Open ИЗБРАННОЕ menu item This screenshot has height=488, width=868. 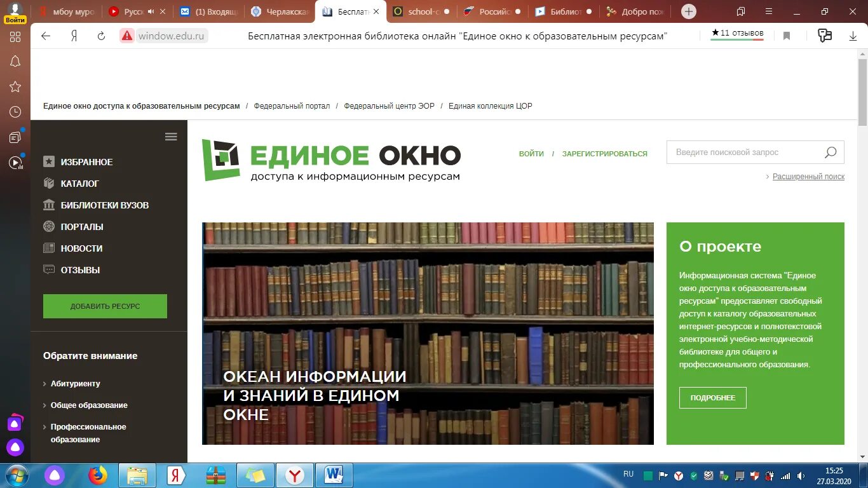point(86,162)
